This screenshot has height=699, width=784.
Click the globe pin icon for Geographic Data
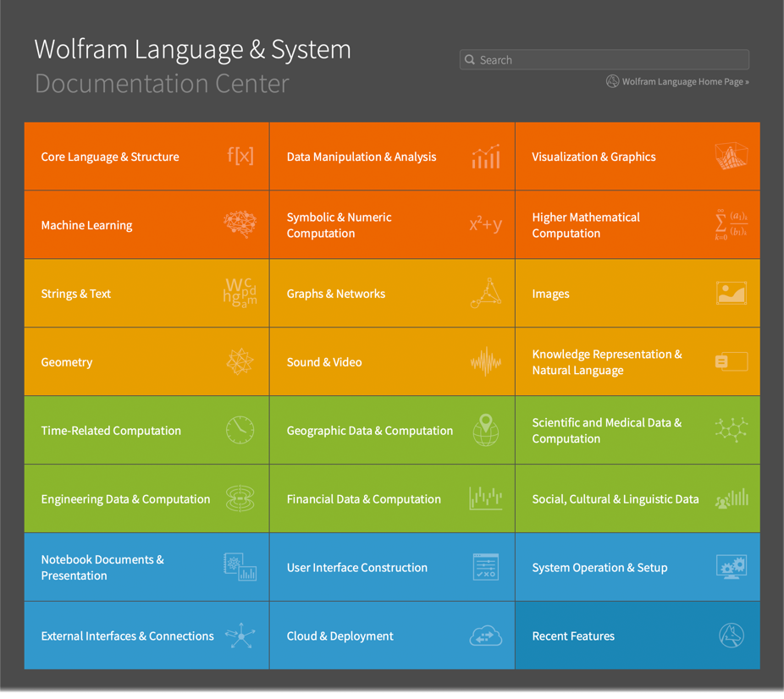(x=486, y=430)
